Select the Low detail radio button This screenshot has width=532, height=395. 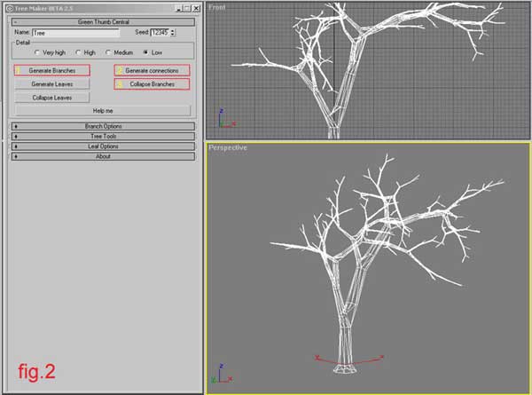pyautogui.click(x=145, y=52)
